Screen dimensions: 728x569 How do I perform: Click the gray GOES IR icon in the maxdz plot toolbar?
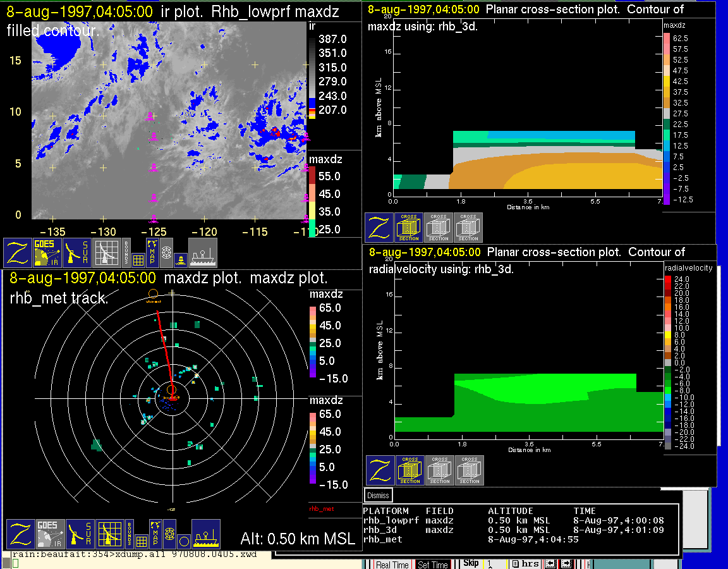[51, 535]
